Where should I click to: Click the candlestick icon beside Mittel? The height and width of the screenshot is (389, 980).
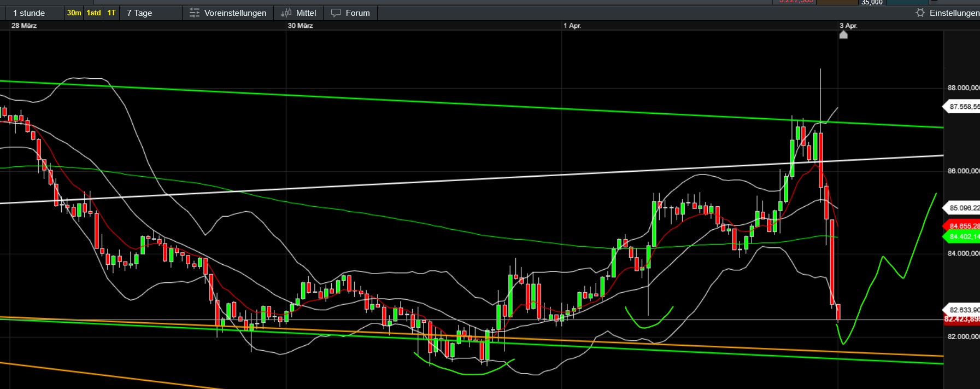click(286, 13)
